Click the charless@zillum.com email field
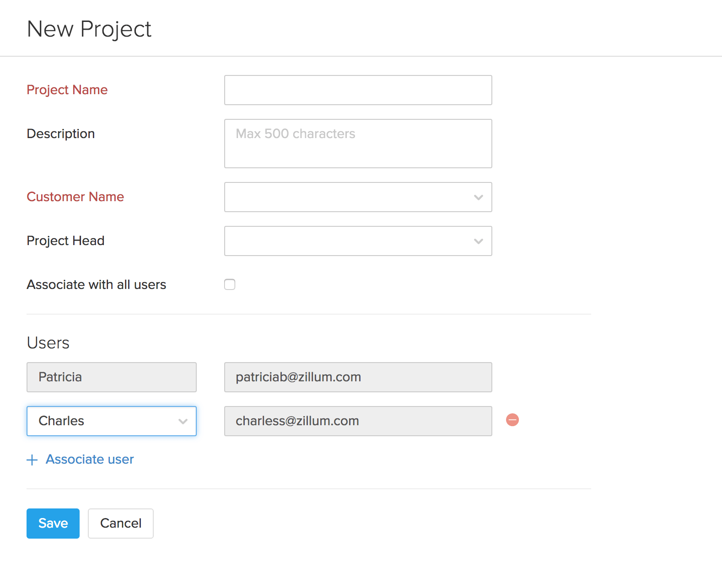722x588 pixels. [x=358, y=421]
